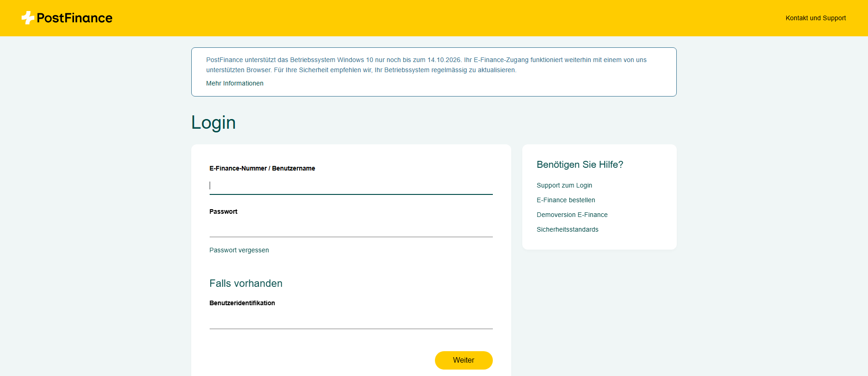Focus the E-Finance-Nummer / Benutzername field
This screenshot has width=868, height=376.
tap(351, 185)
